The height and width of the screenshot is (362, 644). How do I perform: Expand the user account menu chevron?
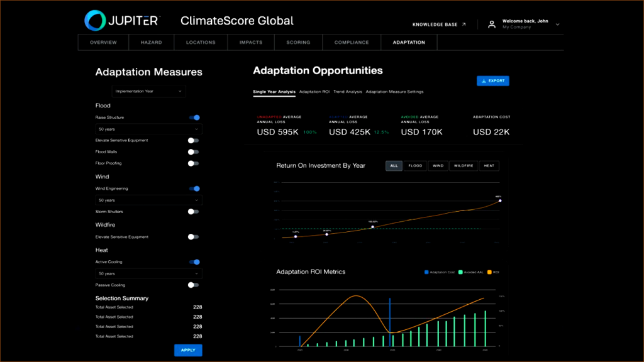pos(557,25)
